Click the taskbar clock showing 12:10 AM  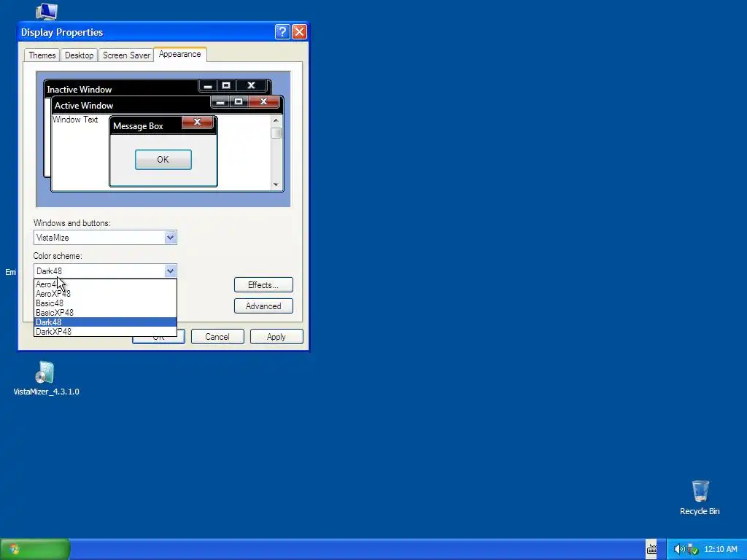pyautogui.click(x=720, y=549)
